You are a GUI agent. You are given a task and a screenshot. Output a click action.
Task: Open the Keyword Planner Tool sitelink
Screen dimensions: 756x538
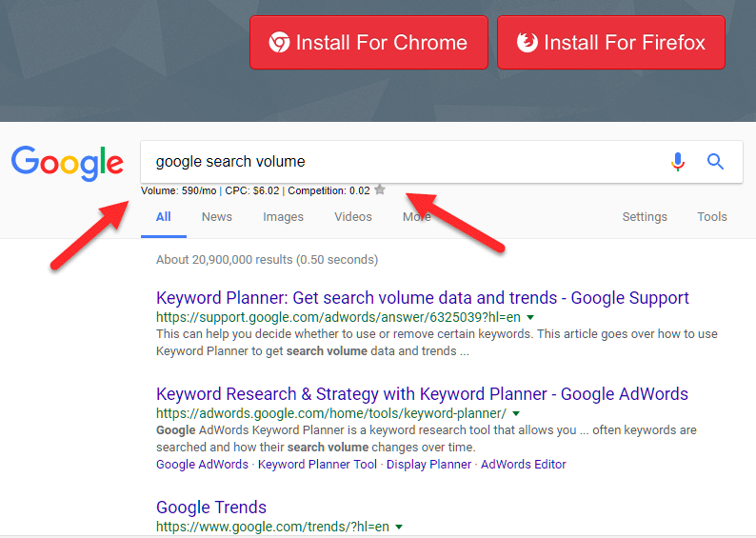[x=317, y=465]
